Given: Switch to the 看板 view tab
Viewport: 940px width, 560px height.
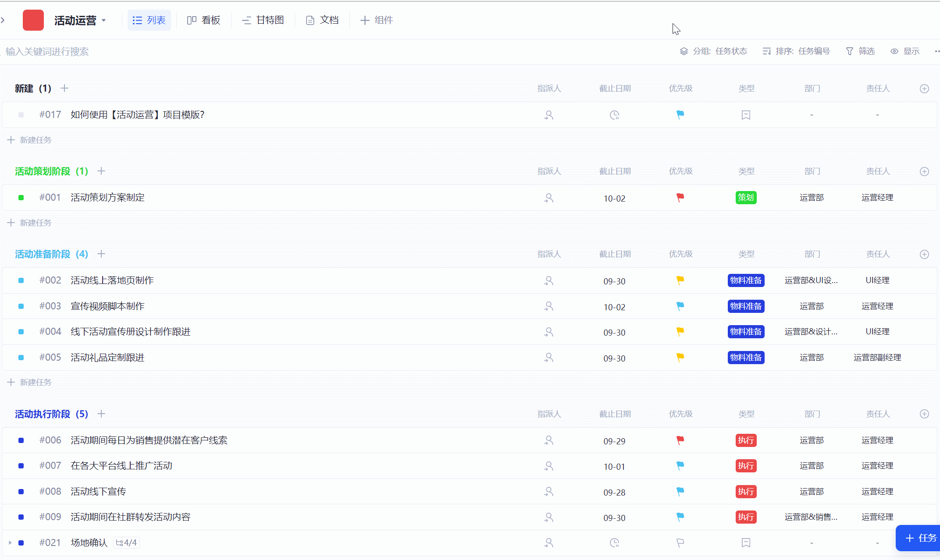Looking at the screenshot, I should 203,20.
